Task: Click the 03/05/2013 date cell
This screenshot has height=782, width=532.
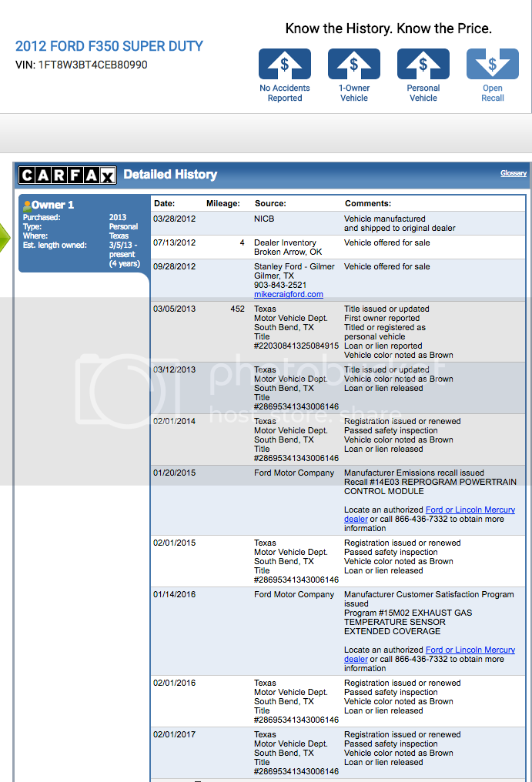Action: tap(174, 309)
